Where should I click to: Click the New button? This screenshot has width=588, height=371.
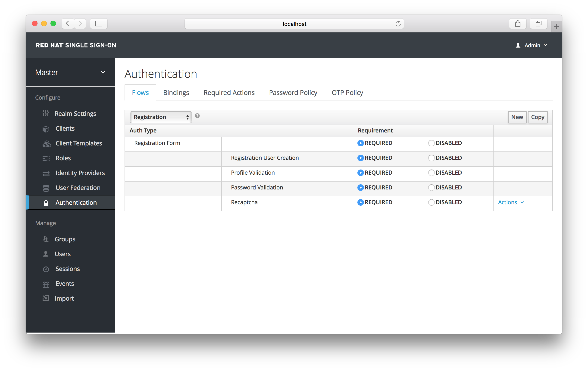coord(517,117)
